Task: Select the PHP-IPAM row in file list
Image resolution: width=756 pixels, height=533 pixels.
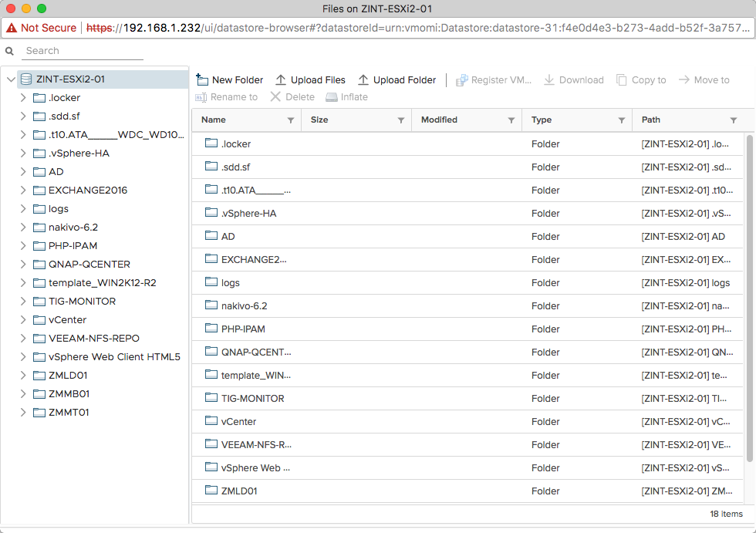Action: click(467, 329)
